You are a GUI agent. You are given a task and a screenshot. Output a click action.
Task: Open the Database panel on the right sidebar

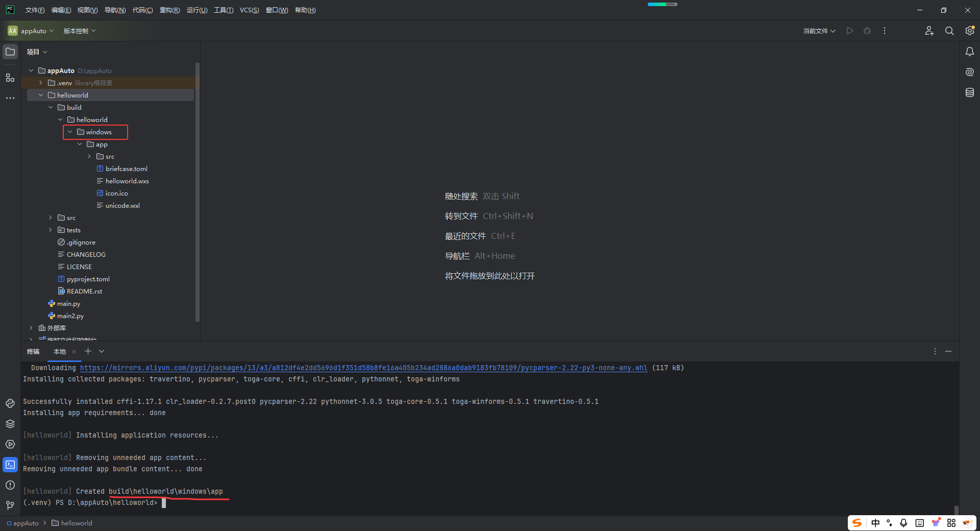coord(970,92)
